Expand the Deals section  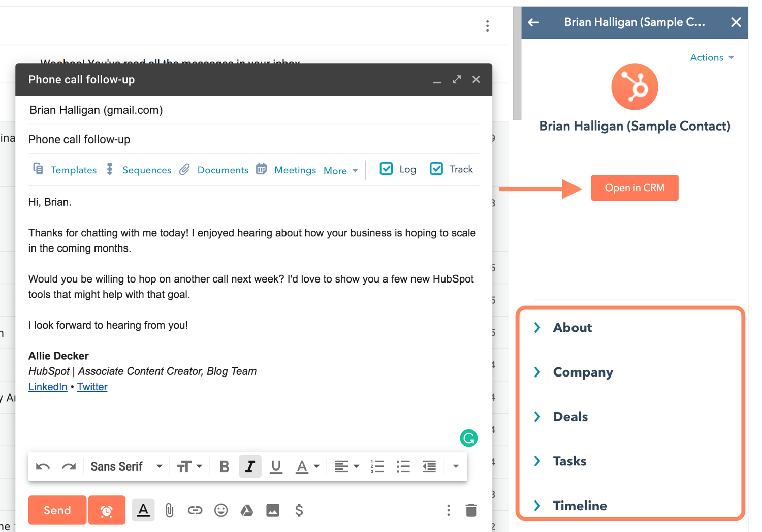pyautogui.click(x=570, y=417)
